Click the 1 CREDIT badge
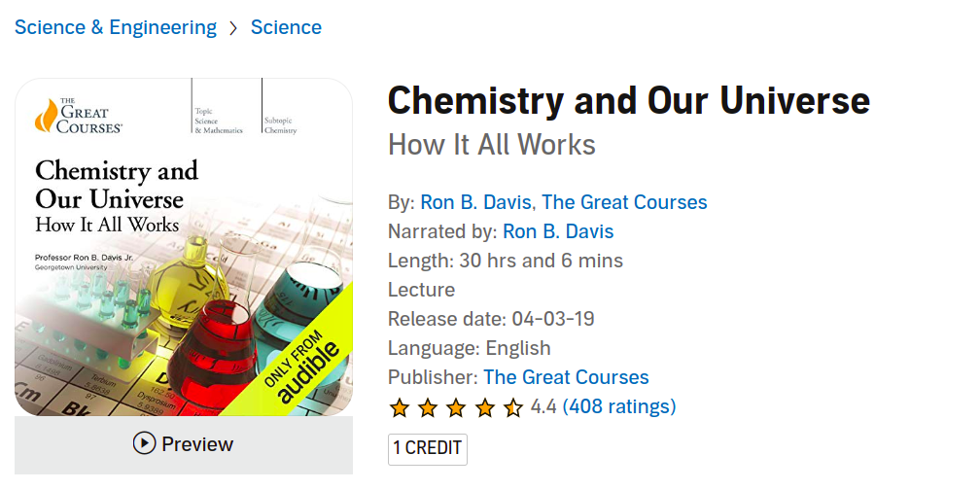This screenshot has width=980, height=490. point(428,449)
